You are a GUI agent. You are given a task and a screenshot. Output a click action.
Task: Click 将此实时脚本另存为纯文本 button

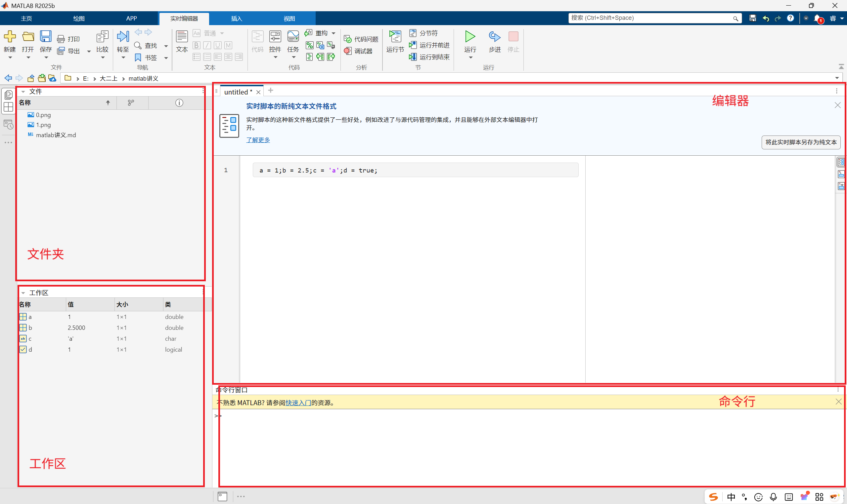801,142
